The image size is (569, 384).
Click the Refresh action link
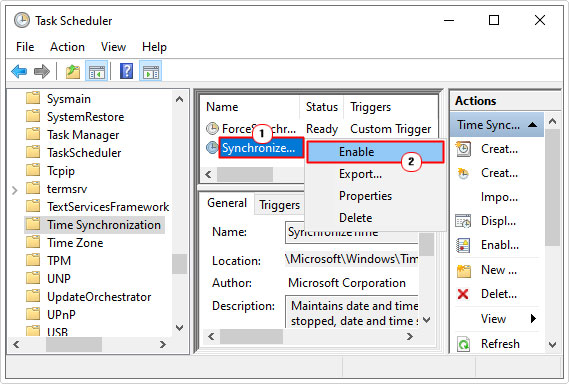(x=500, y=344)
